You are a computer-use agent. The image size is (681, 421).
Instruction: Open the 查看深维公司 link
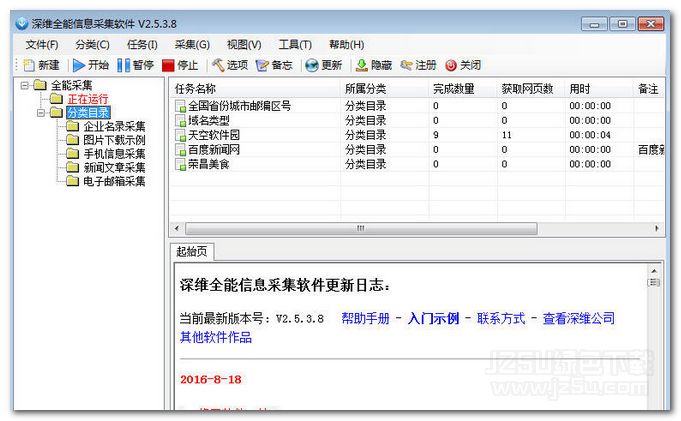click(579, 318)
